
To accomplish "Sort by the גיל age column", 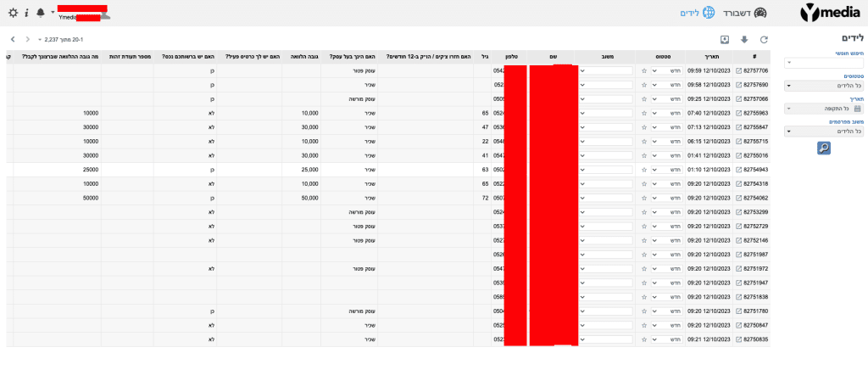I will 482,57.
